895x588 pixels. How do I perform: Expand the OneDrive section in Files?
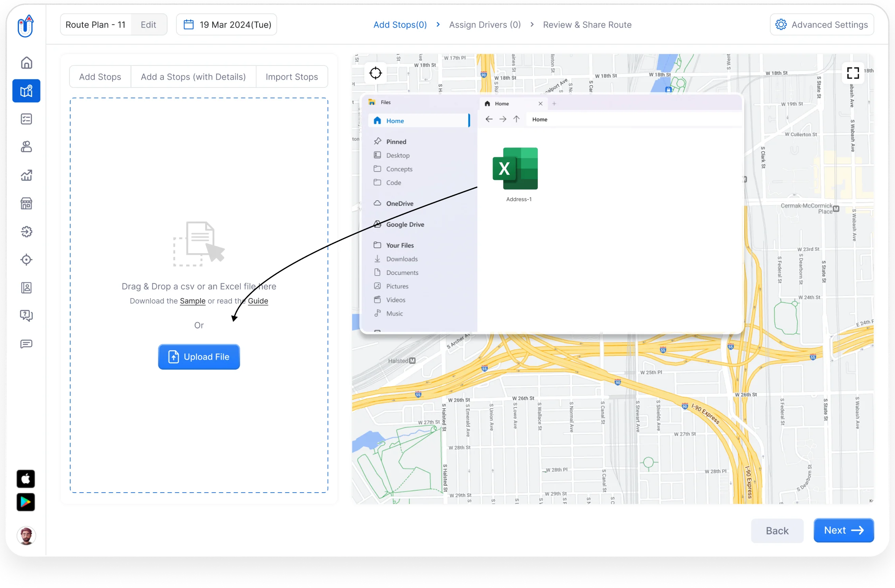(399, 203)
